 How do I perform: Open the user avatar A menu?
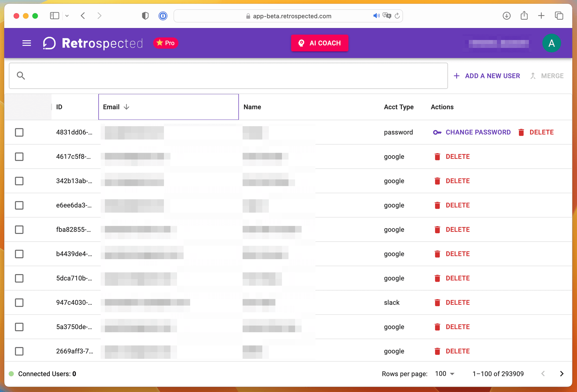coord(551,43)
